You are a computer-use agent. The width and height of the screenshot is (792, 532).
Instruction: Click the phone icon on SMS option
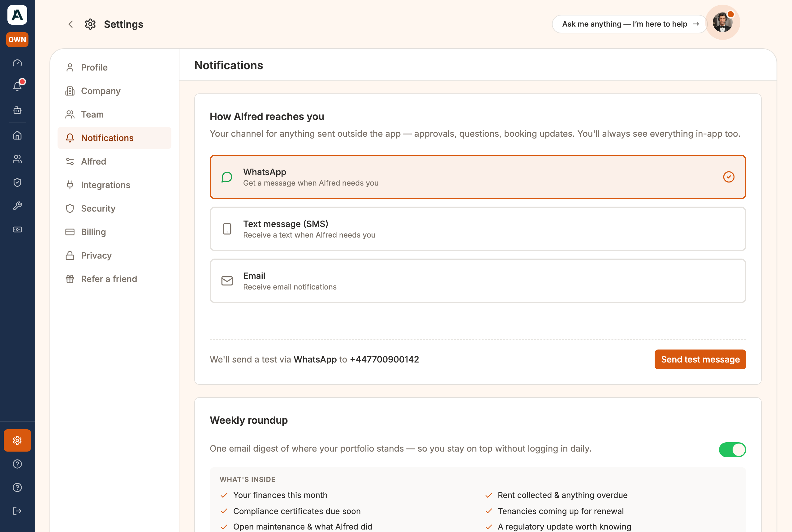[x=227, y=229]
